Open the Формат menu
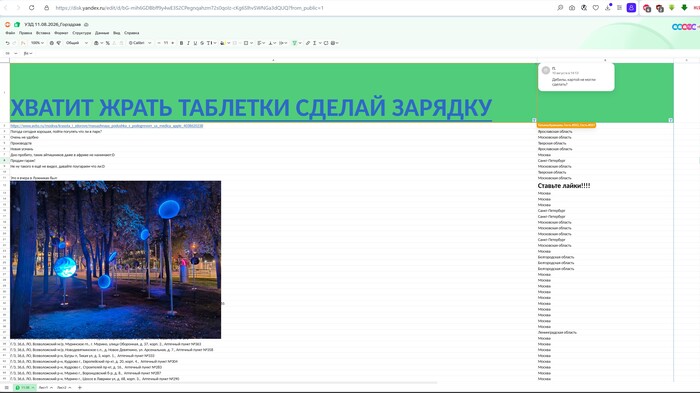Image resolution: width=700 pixels, height=393 pixels. (x=61, y=33)
